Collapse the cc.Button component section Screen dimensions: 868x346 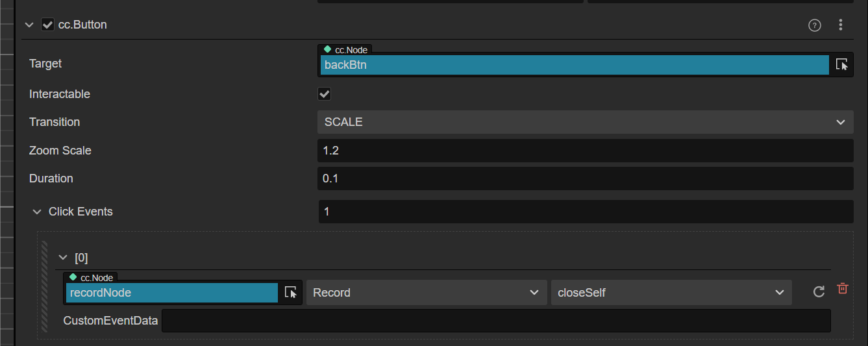click(x=29, y=25)
